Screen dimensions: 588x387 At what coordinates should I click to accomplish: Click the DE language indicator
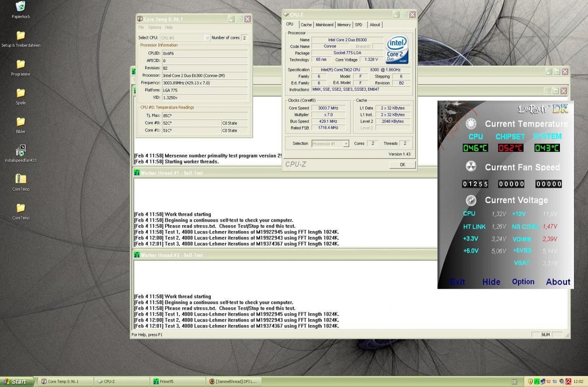[x=514, y=382]
